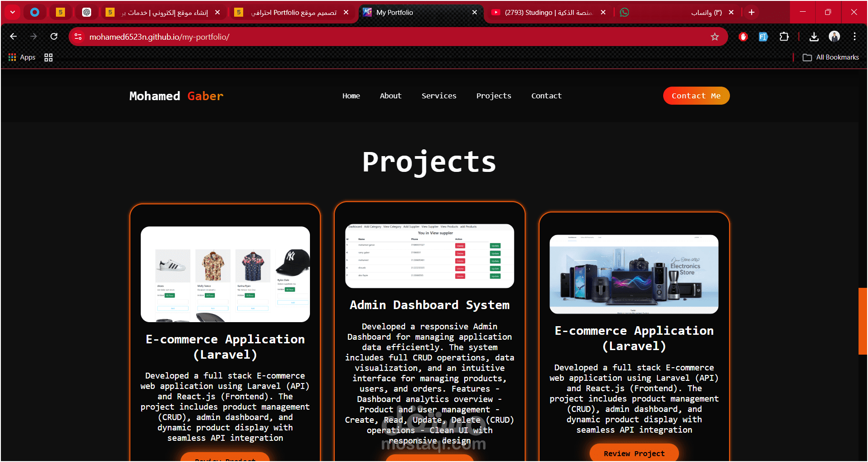Switch to the WhatsApp tab

pyautogui.click(x=677, y=12)
